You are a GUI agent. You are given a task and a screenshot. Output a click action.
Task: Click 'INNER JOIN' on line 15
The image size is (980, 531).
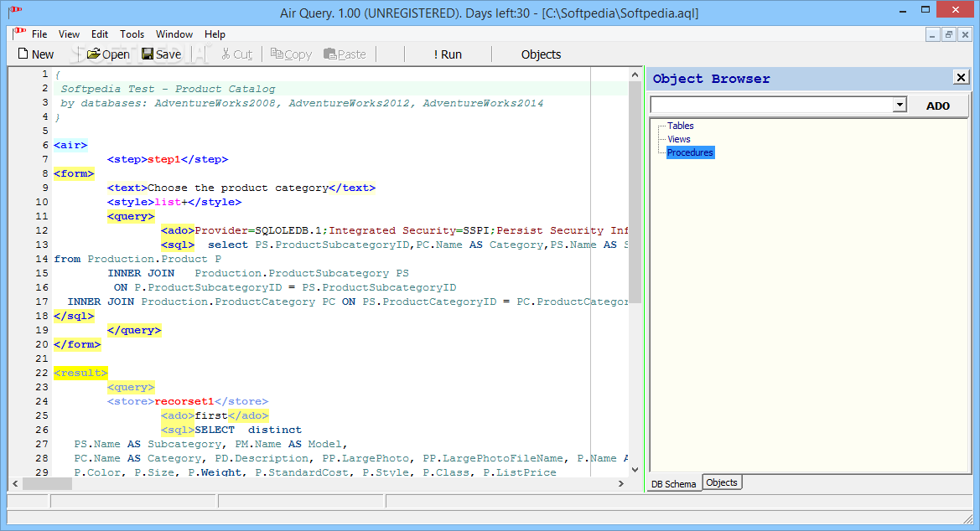[141, 274]
